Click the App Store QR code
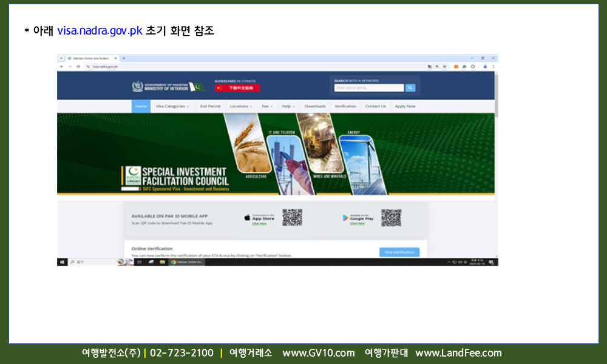Screen dimensions: 607x364 pyautogui.click(x=293, y=217)
